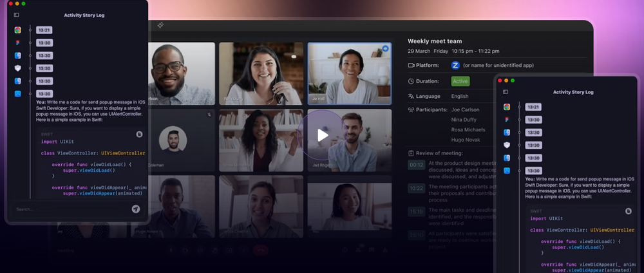Click the Participants people icon
This screenshot has height=273, width=644.
point(411,109)
